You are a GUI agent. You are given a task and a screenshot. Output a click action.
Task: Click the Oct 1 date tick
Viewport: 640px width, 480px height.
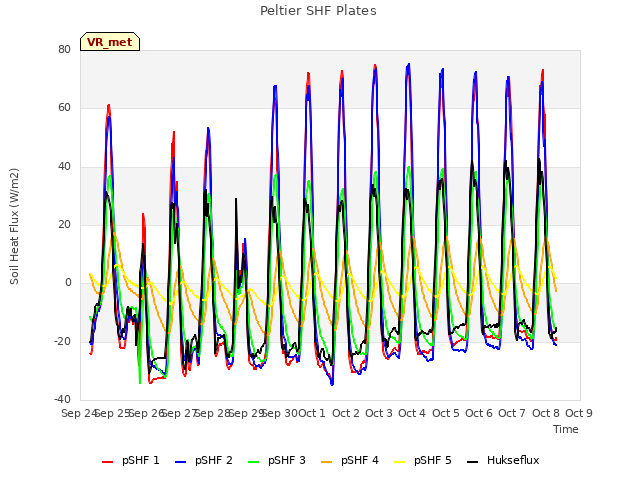312,413
